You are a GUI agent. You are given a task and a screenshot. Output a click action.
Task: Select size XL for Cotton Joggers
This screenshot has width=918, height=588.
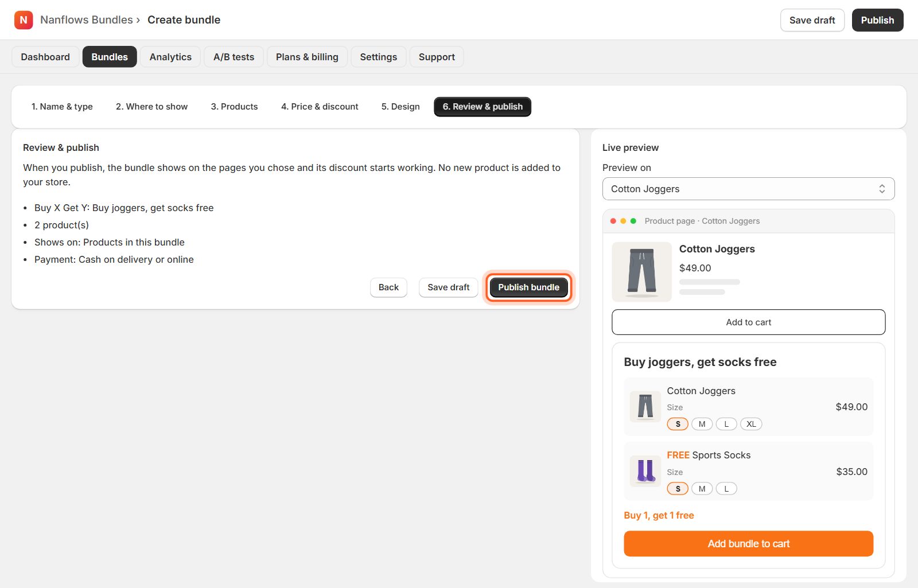tap(751, 424)
